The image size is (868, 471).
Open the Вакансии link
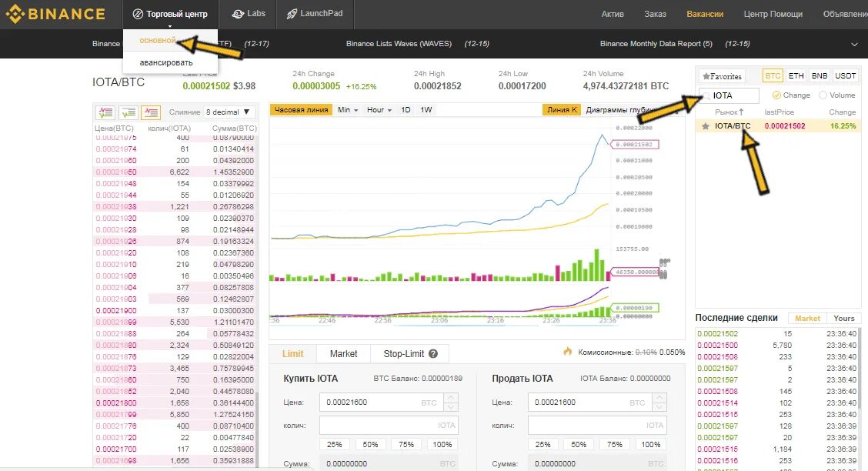(x=705, y=14)
